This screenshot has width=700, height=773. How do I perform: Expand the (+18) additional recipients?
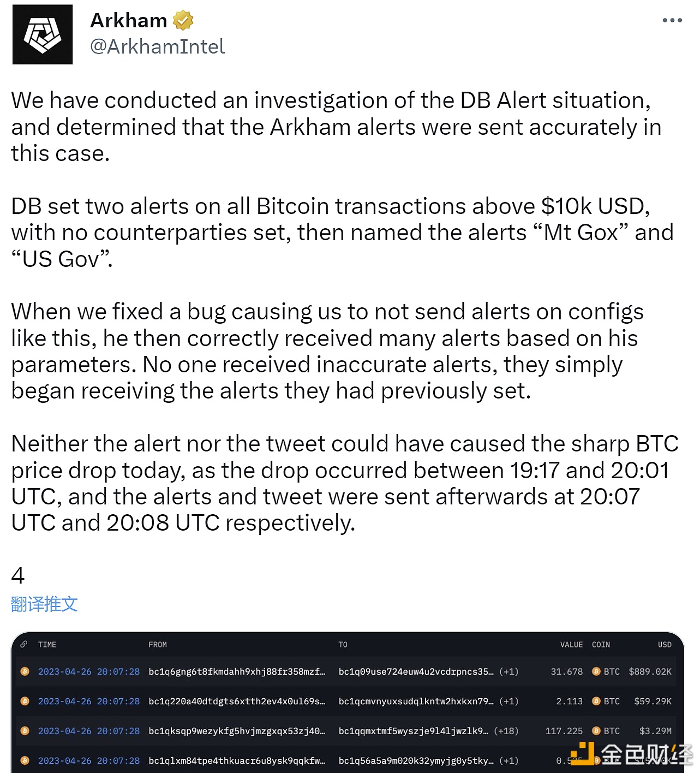pos(506,730)
